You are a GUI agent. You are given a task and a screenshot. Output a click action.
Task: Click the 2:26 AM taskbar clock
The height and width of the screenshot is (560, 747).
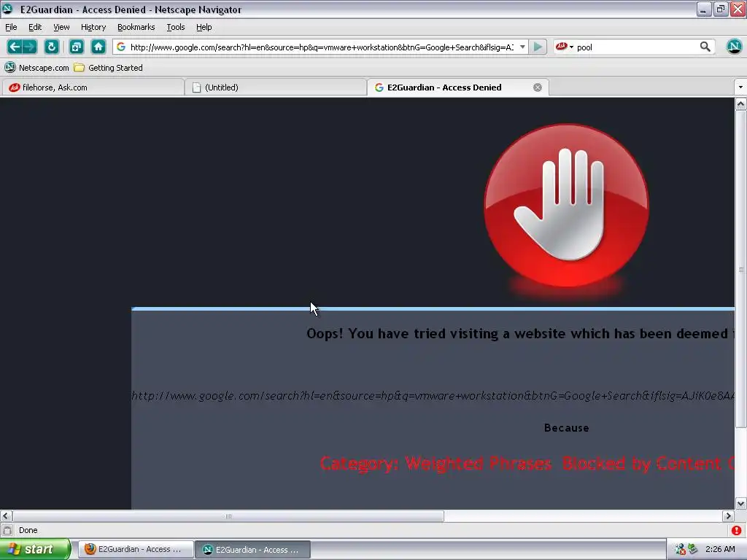tap(720, 549)
